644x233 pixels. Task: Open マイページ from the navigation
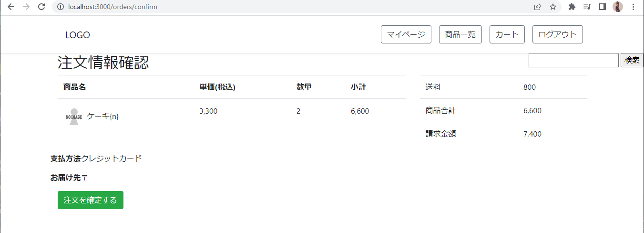406,34
